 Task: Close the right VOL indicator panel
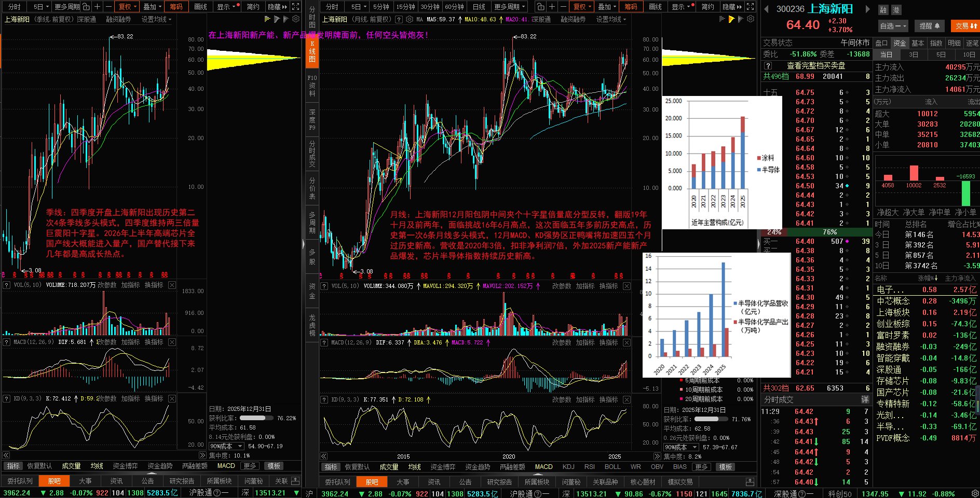tap(627, 286)
